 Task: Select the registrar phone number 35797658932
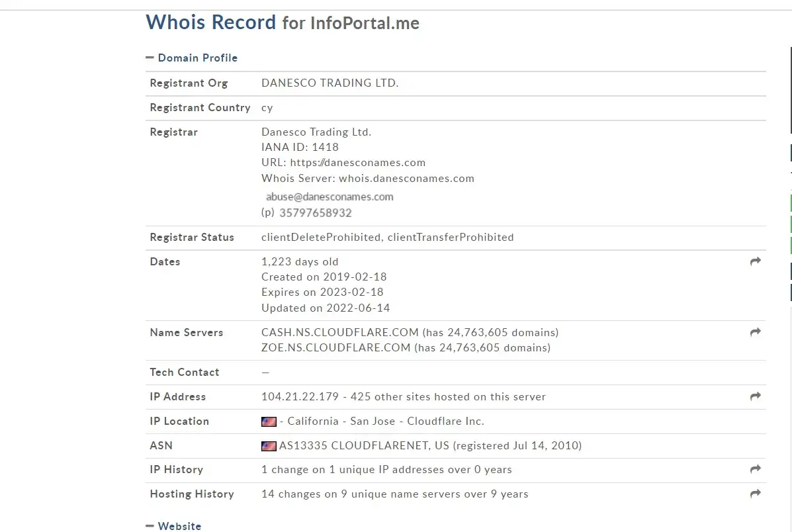click(315, 212)
